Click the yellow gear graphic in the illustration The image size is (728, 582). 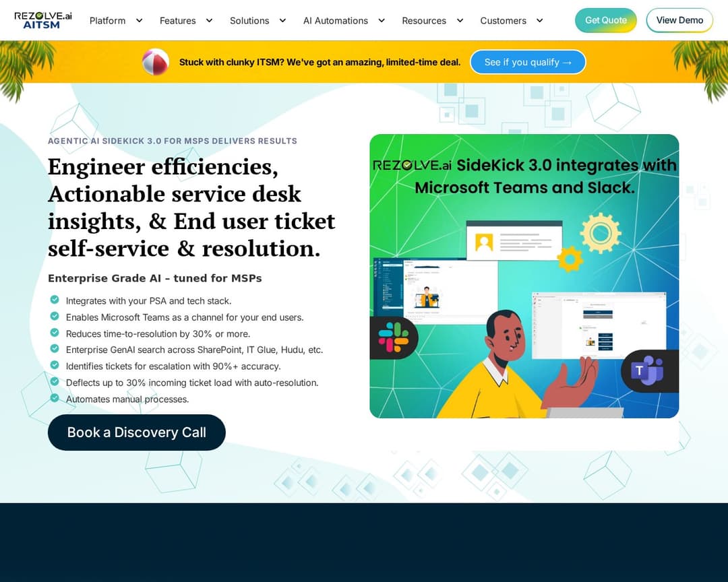[x=599, y=235]
